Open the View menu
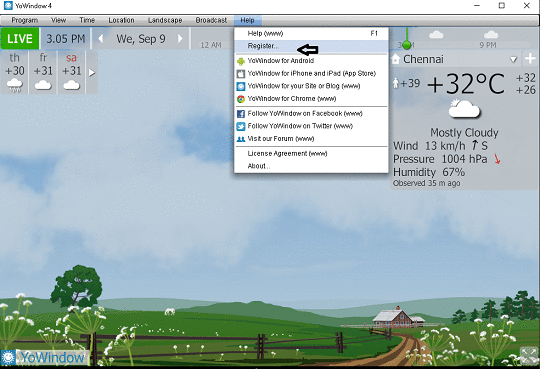This screenshot has width=540, height=369. [58, 20]
